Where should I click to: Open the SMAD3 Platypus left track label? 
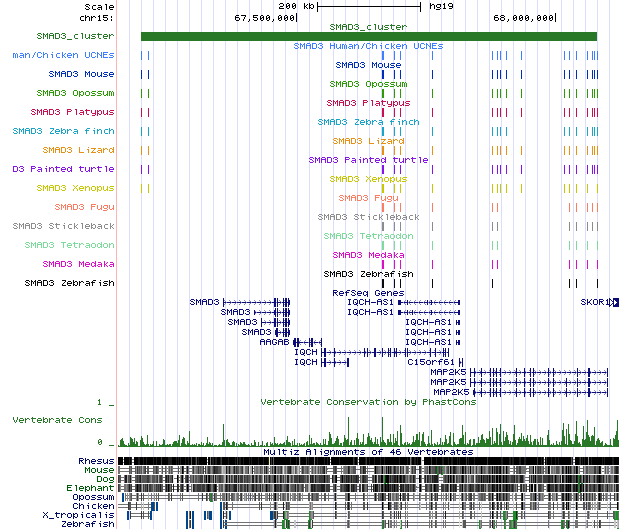coord(72,112)
